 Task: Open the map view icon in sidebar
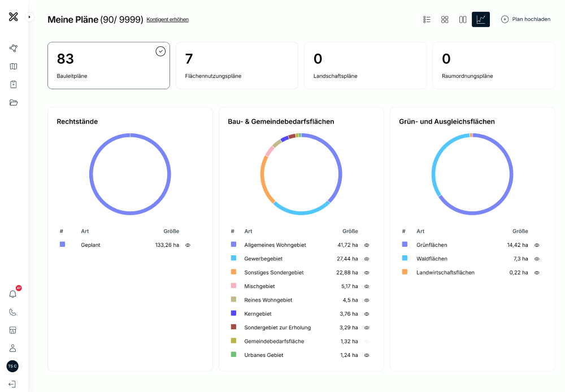(14, 66)
